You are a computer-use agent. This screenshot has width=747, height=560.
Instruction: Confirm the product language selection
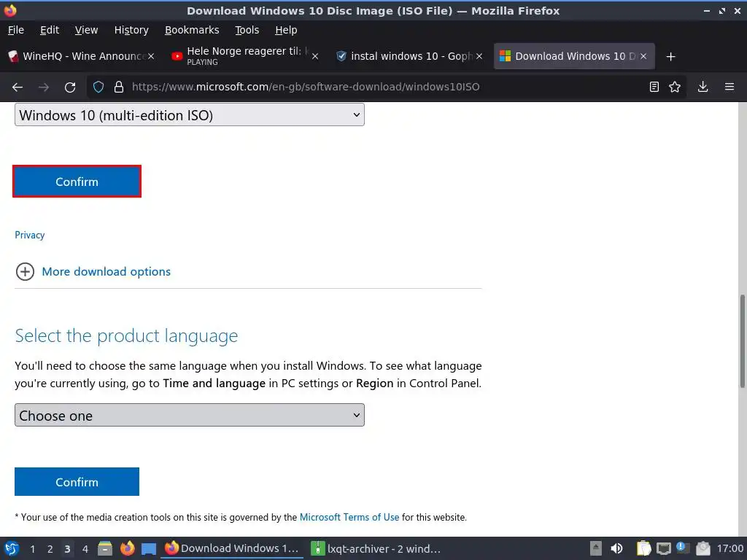tap(77, 482)
